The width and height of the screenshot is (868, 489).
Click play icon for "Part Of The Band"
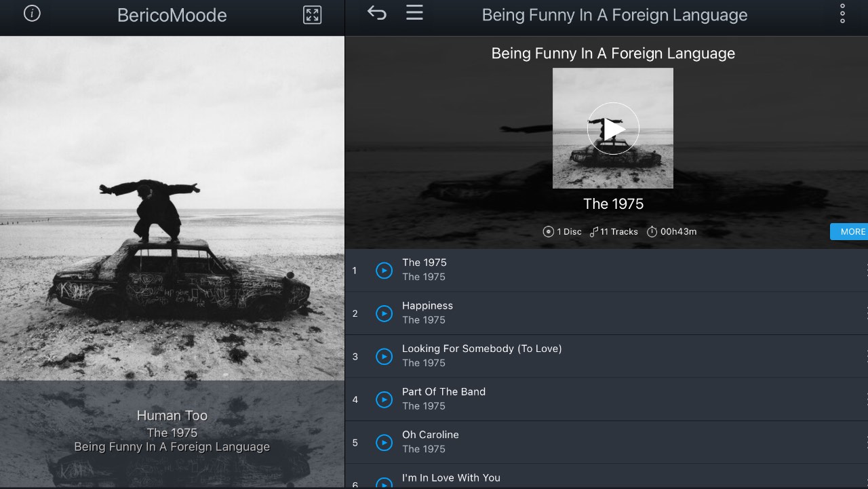tap(384, 399)
